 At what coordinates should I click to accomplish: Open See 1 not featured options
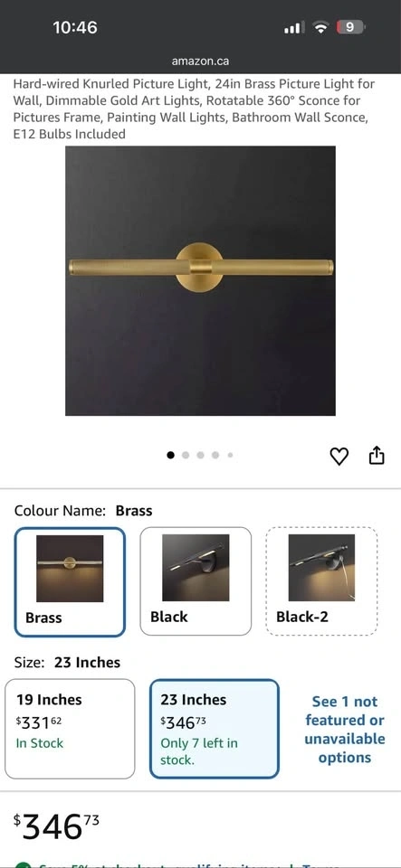(x=345, y=729)
